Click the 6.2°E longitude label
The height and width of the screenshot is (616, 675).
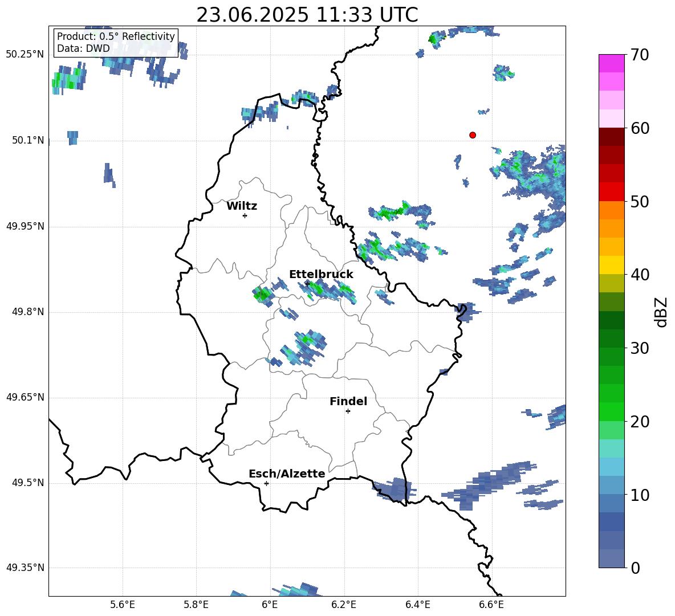coord(344,605)
